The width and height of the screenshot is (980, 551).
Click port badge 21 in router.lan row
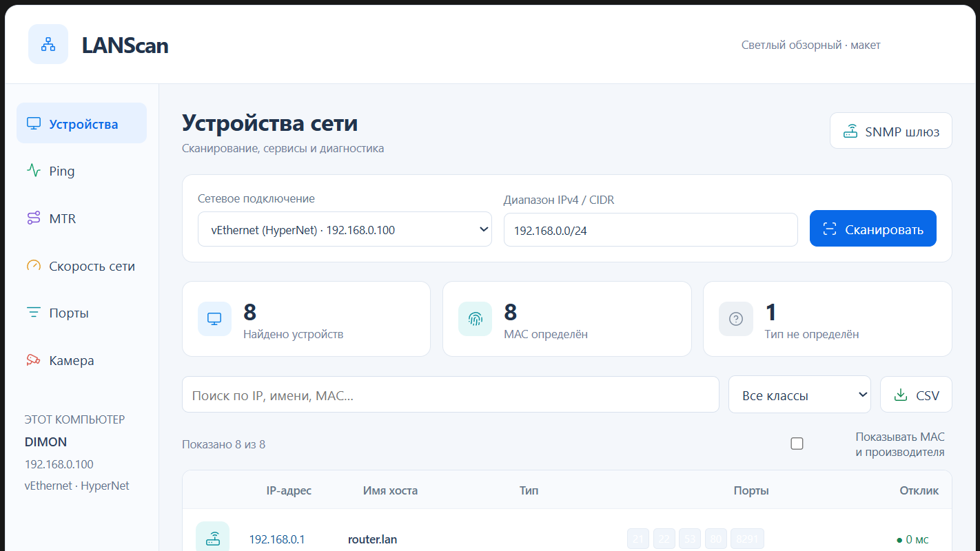click(638, 539)
